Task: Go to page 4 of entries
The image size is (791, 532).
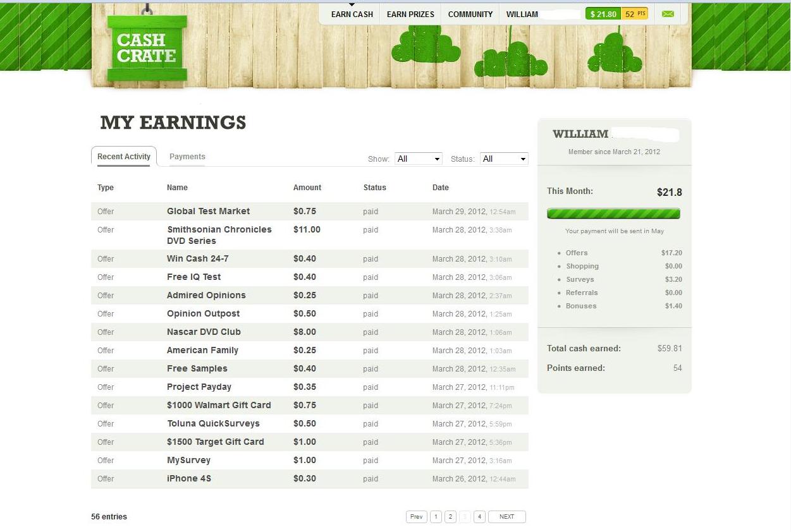Action: click(479, 516)
